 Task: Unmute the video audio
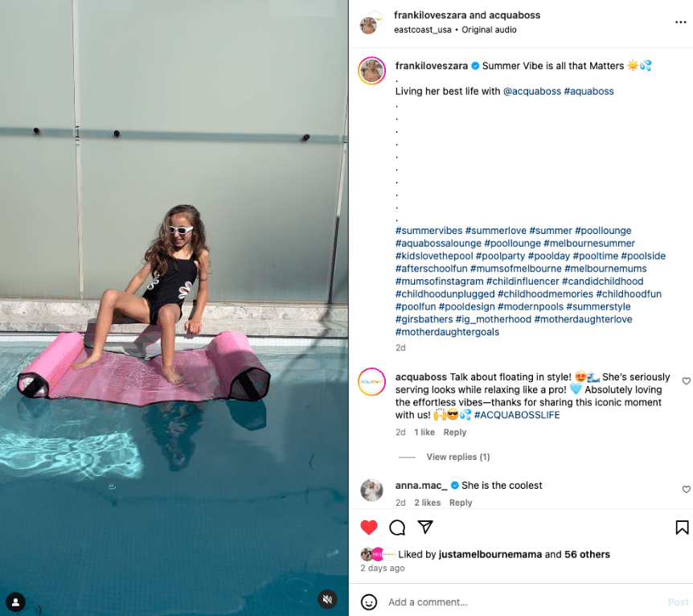(327, 599)
